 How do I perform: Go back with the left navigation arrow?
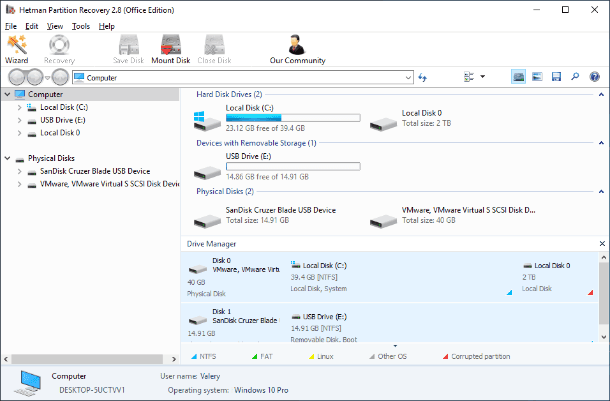17,77
